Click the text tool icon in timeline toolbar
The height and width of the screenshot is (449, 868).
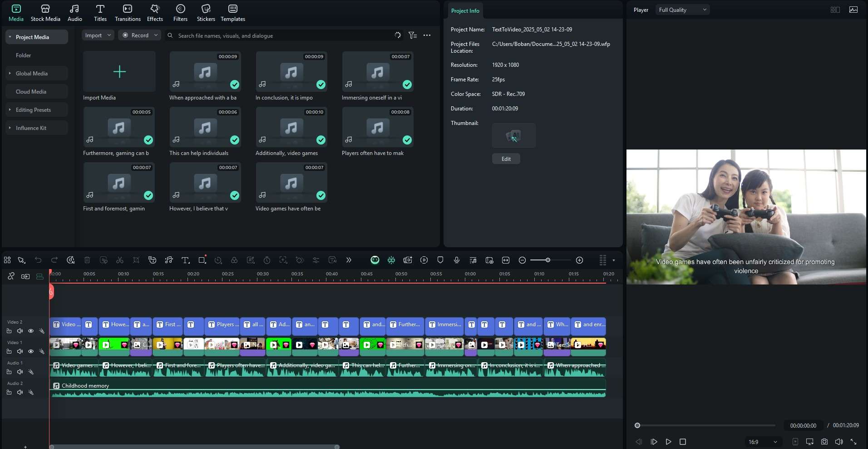click(x=185, y=260)
